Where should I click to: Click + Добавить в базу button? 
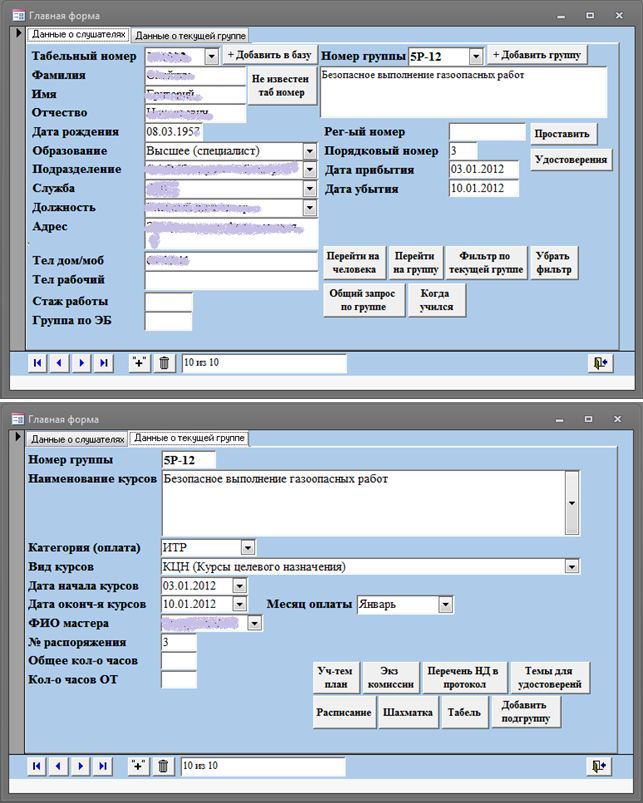point(269,55)
